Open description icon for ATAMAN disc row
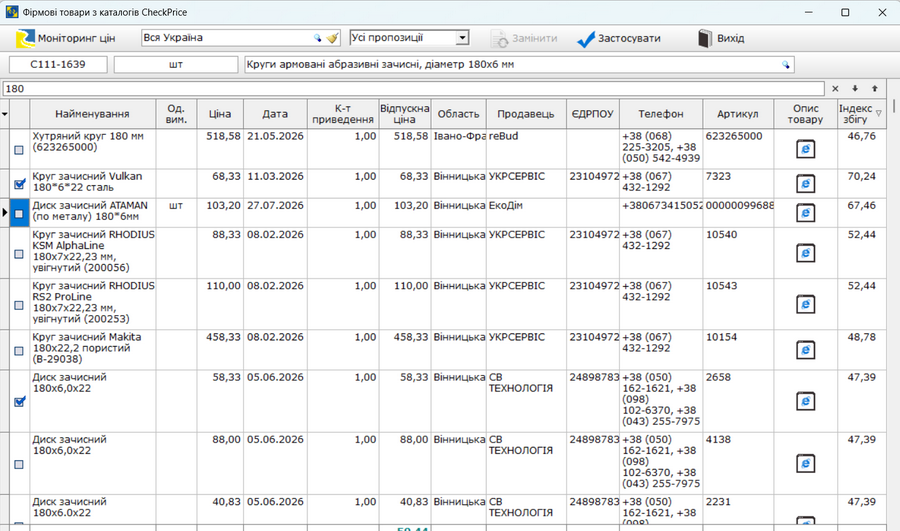Screen dimensions: 900x531 click(805, 213)
